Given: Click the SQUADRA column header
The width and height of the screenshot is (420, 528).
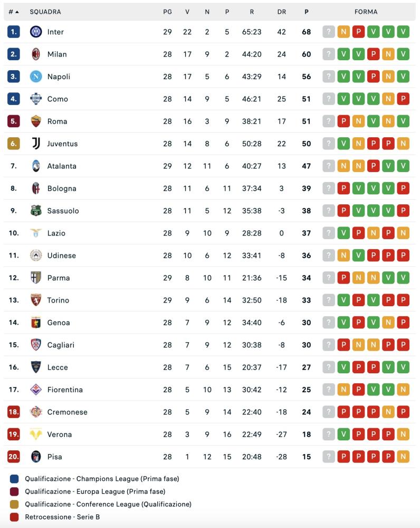Looking at the screenshot, I should [45, 12].
